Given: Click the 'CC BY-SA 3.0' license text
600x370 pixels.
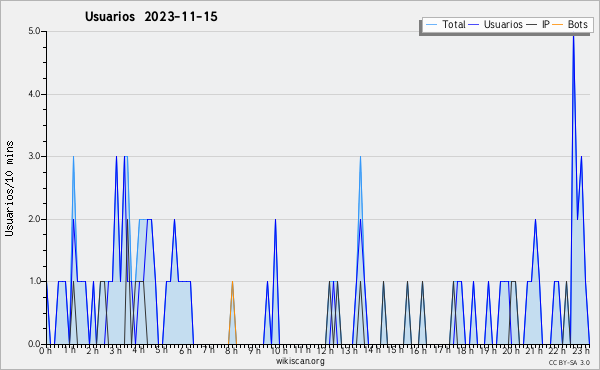Looking at the screenshot, I should [569, 363].
